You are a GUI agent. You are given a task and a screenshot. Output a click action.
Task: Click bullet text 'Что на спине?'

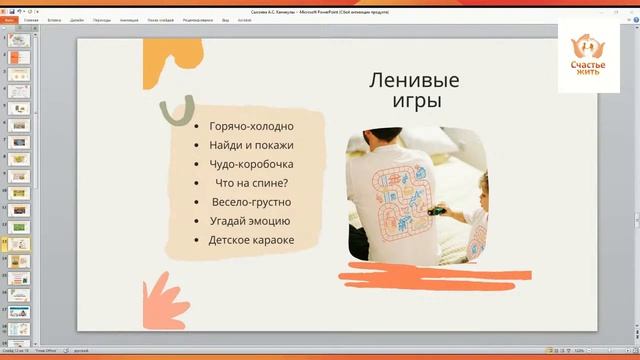pyautogui.click(x=251, y=183)
